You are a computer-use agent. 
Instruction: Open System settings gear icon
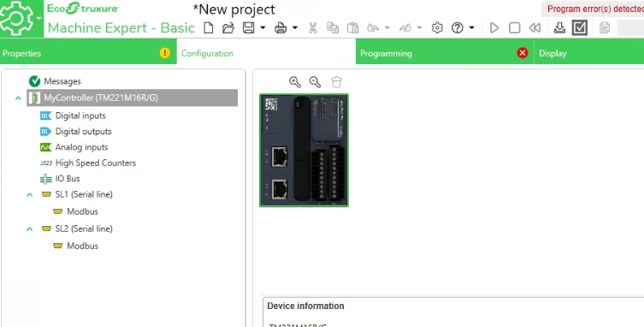(x=437, y=28)
